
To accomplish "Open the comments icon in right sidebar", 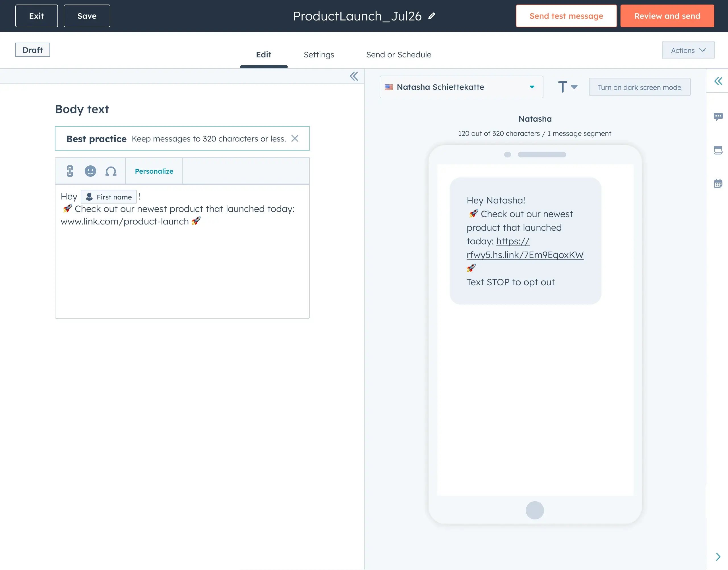I will coord(718,117).
